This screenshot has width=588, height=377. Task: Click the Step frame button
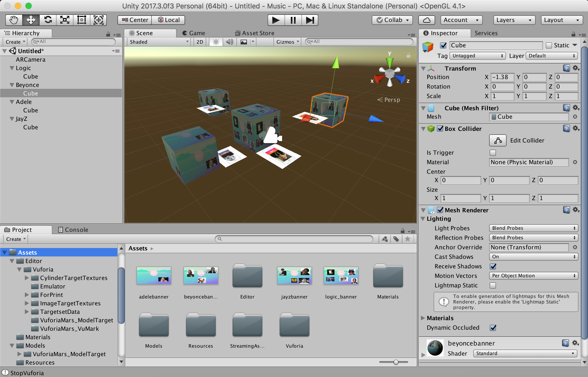(x=310, y=20)
